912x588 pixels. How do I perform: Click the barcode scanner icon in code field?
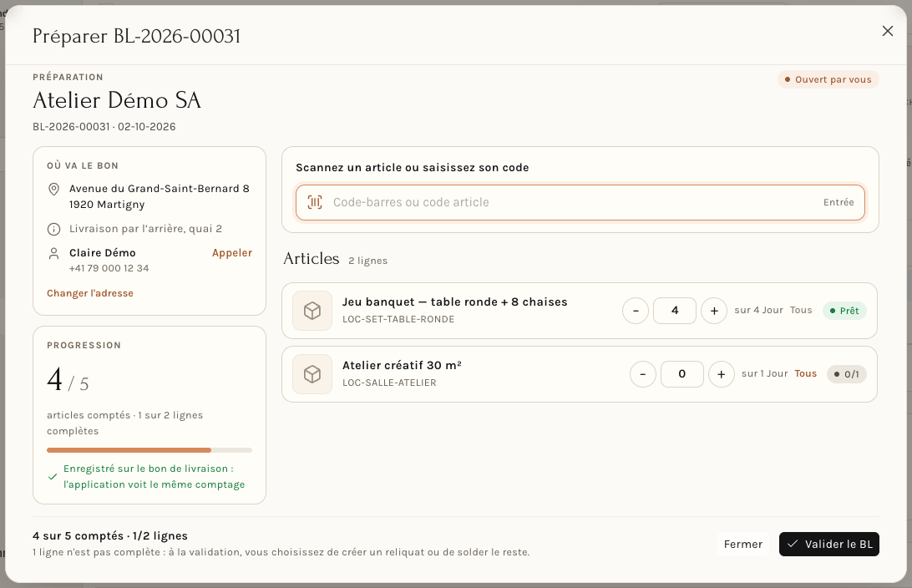click(x=315, y=202)
